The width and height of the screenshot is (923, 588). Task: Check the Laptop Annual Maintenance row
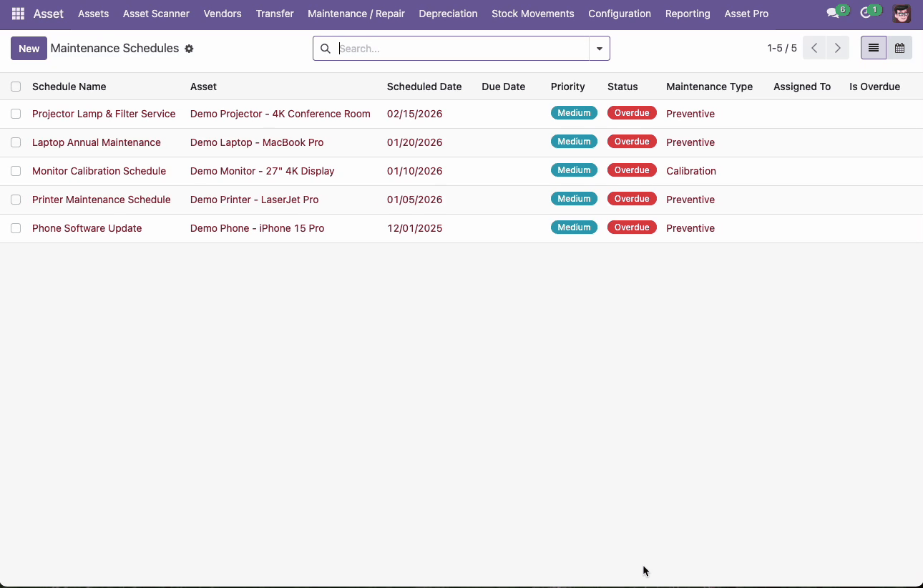click(16, 142)
